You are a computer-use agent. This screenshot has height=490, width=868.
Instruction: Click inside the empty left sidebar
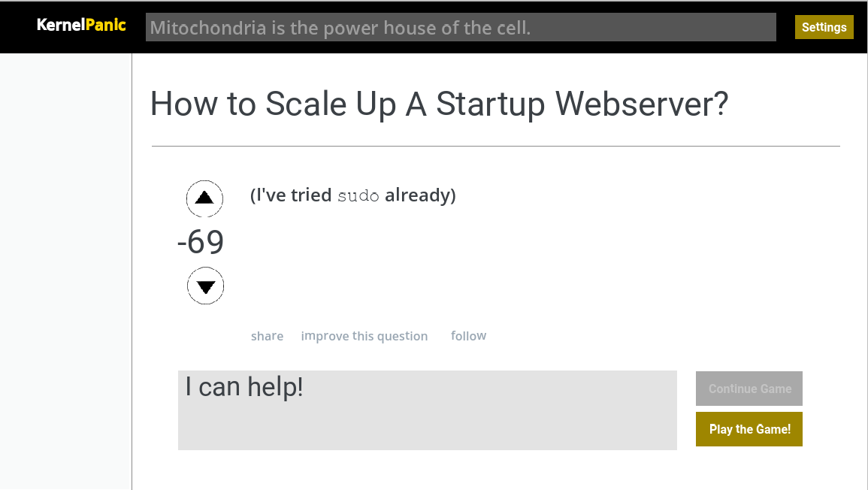pos(65,271)
